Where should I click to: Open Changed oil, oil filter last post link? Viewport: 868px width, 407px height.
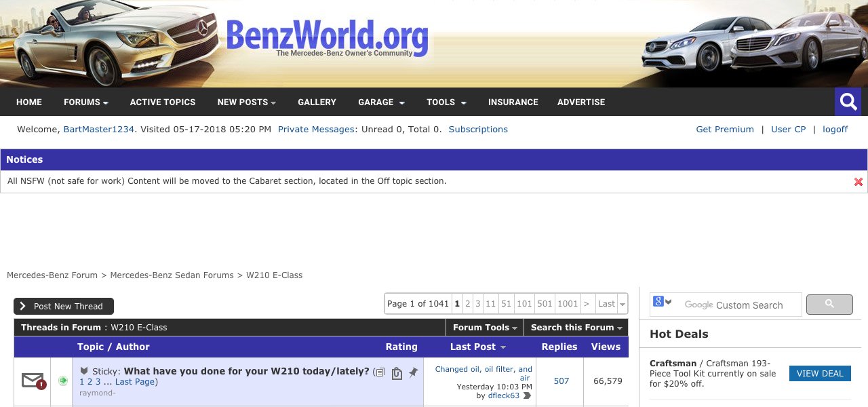click(x=484, y=373)
